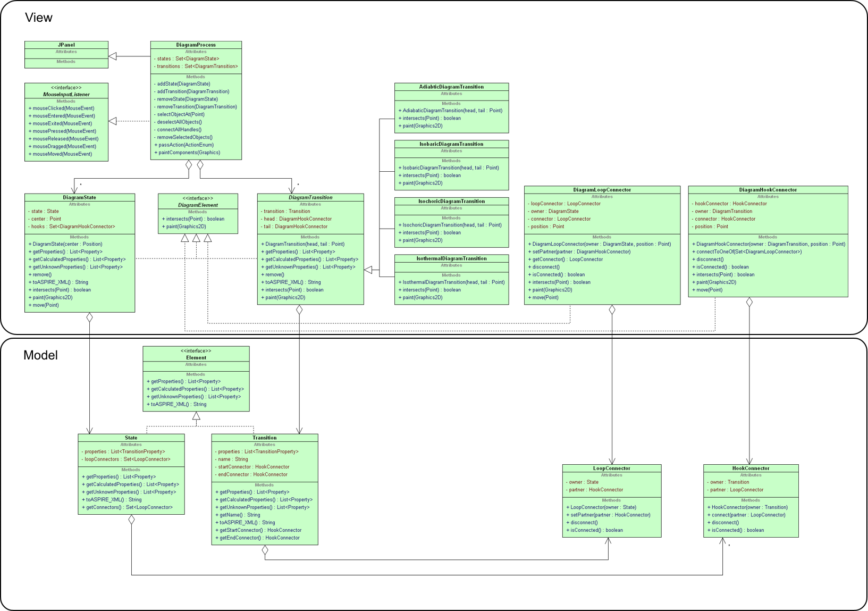Select the DiagramState class title

80,197
